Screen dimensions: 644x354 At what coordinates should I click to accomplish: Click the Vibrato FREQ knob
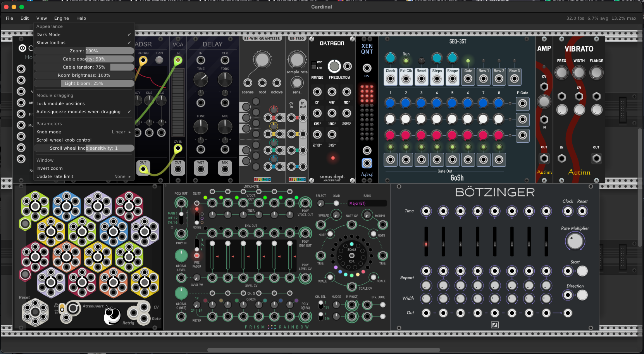[x=561, y=73]
